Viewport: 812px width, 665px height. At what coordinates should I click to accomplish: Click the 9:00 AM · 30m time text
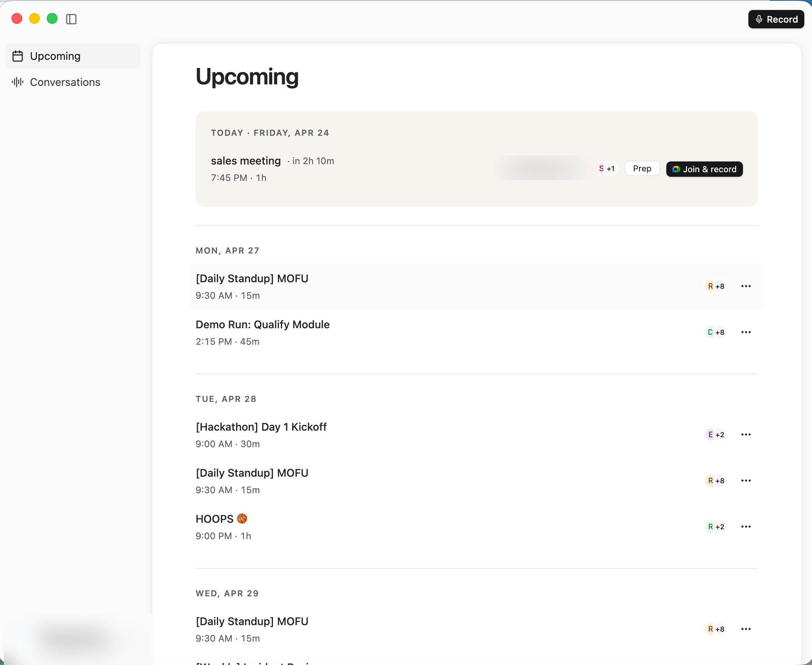(228, 444)
